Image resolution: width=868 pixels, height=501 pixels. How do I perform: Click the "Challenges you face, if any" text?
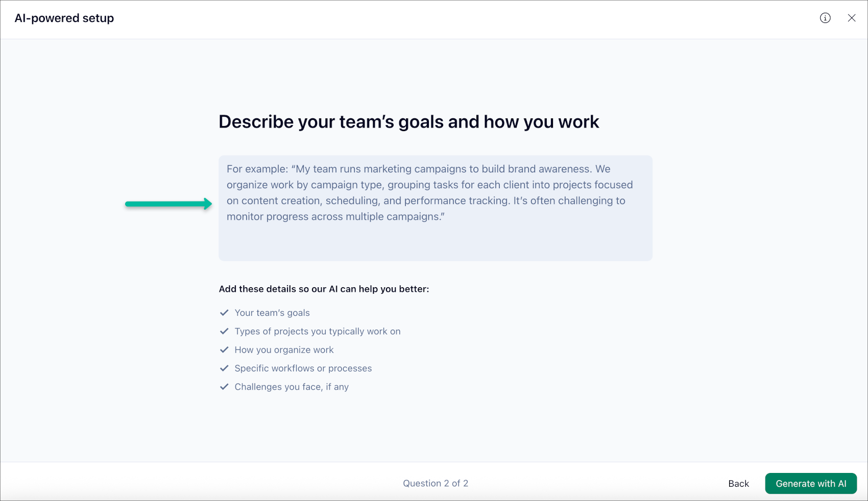(292, 387)
